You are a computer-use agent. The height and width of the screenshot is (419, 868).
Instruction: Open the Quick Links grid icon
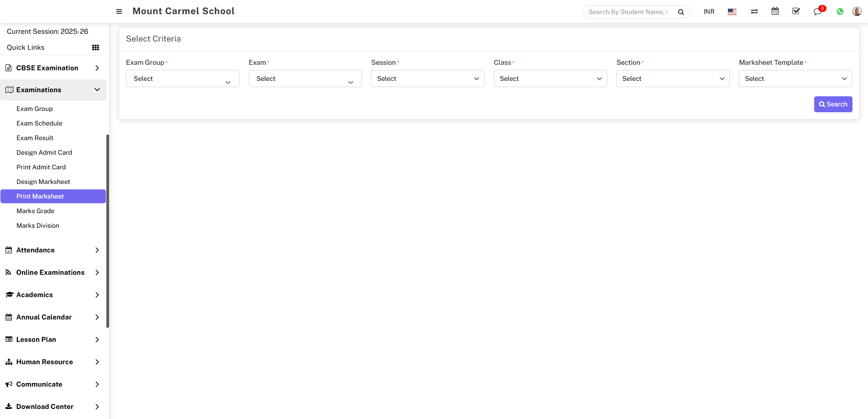point(95,47)
